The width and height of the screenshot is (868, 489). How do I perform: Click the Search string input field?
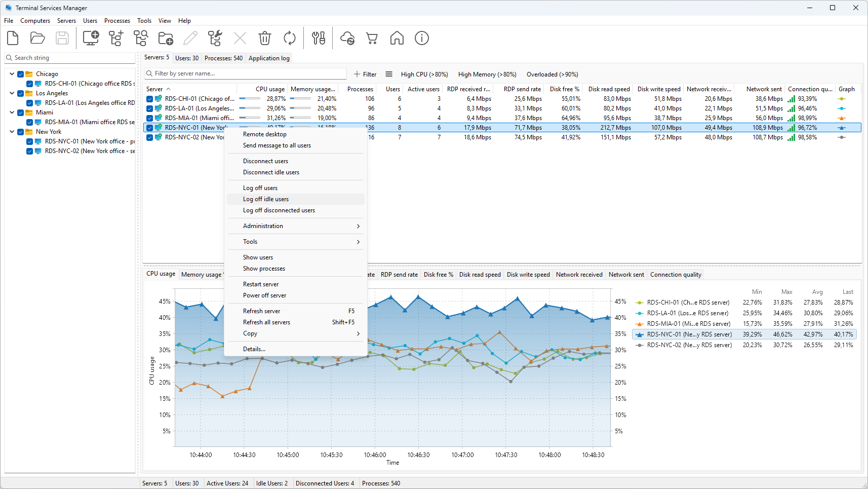70,58
